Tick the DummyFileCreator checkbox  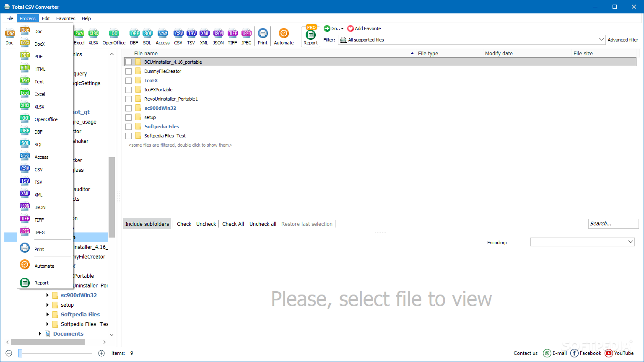[129, 71]
